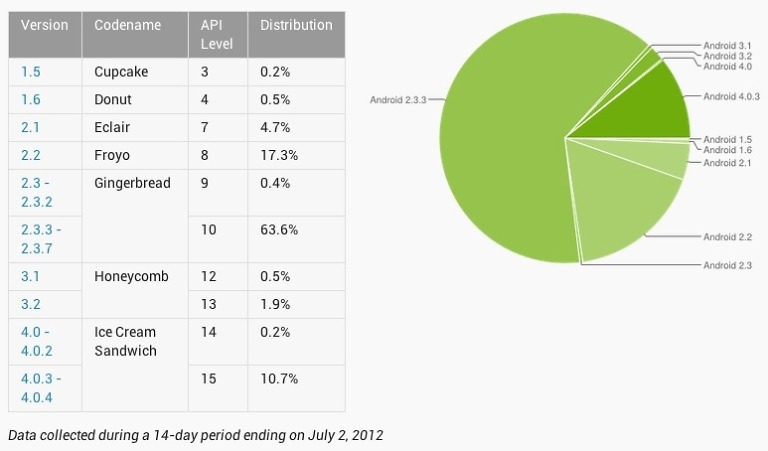Screen dimensions: 768x451
Task: Open the 1.5 version link
Action: click(x=28, y=72)
